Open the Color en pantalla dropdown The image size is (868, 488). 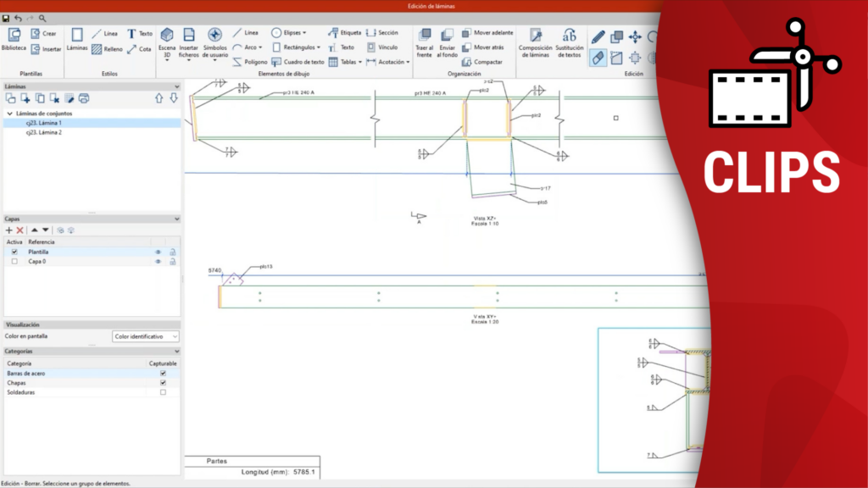pyautogui.click(x=146, y=336)
